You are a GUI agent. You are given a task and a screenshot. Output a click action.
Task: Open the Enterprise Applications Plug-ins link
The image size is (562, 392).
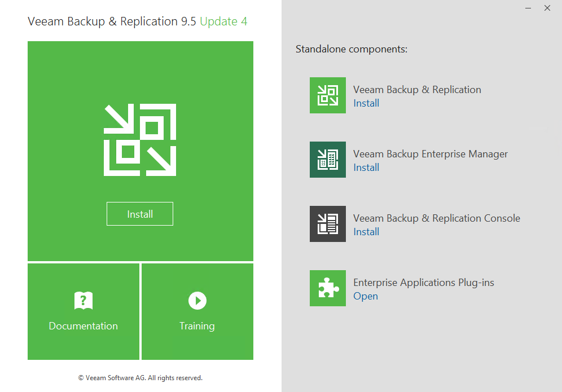tap(365, 296)
